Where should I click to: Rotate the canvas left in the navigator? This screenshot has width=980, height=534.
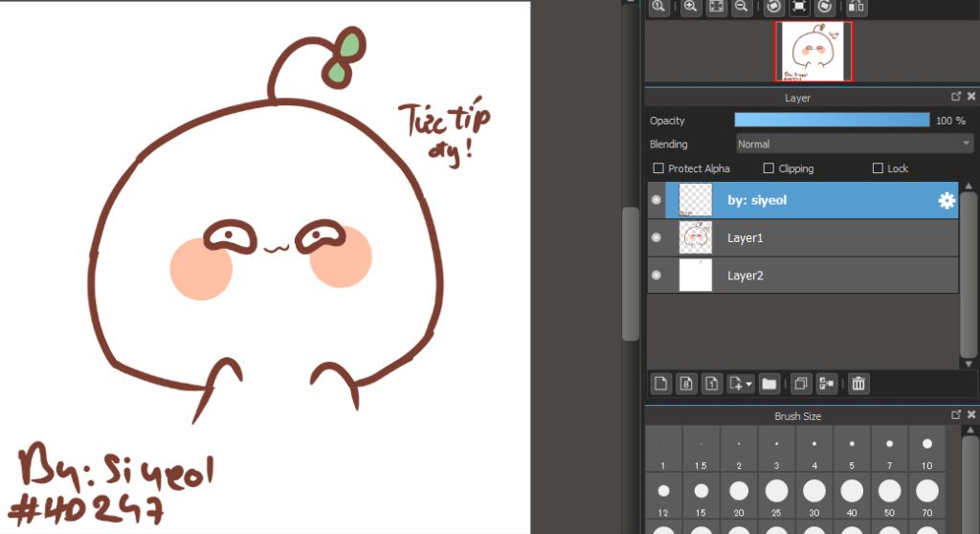tap(773, 7)
